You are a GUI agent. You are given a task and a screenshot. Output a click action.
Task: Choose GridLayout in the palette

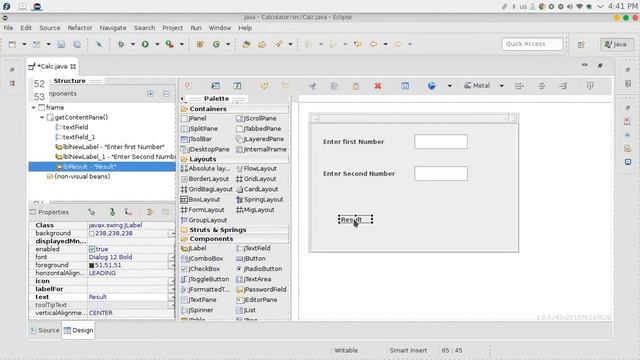(x=256, y=179)
